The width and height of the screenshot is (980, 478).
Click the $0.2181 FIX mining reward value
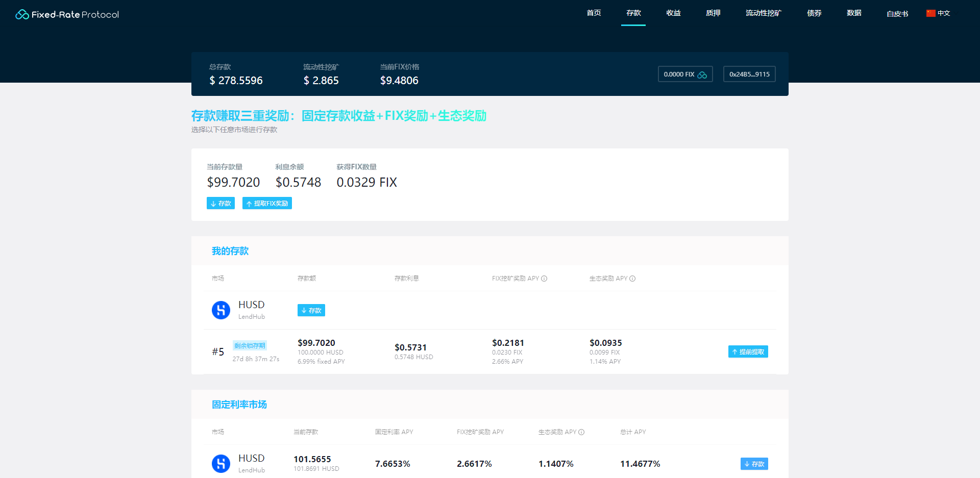[x=508, y=343]
